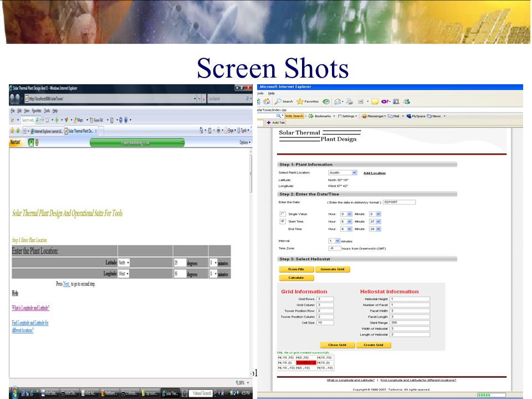Click the green 'Fraud monitoring is on' bar

tap(137, 142)
